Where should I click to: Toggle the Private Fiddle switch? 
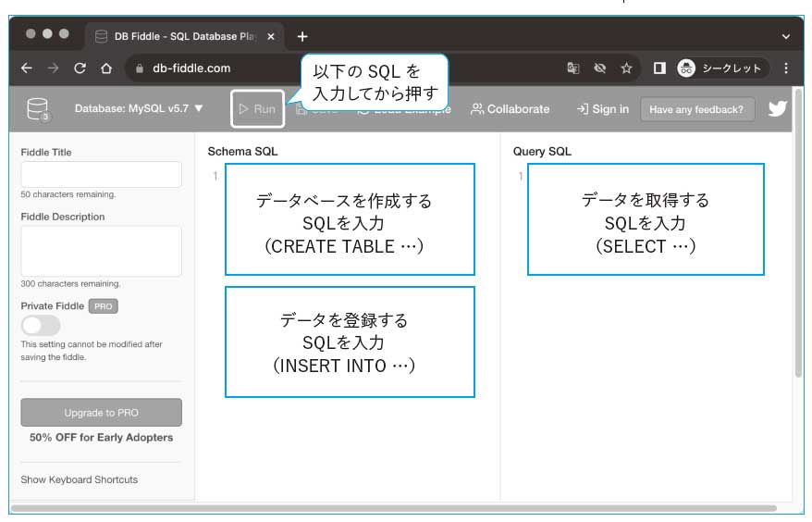pyautogui.click(x=41, y=326)
